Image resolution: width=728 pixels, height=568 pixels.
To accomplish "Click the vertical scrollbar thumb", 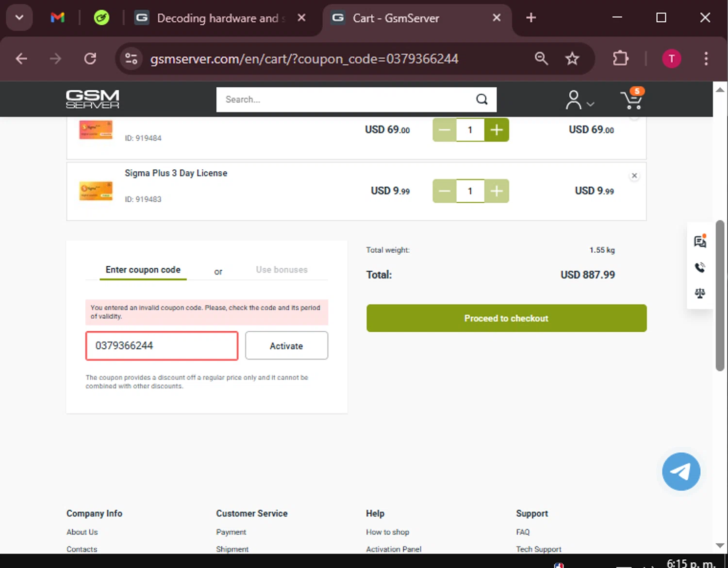I will [x=720, y=296].
